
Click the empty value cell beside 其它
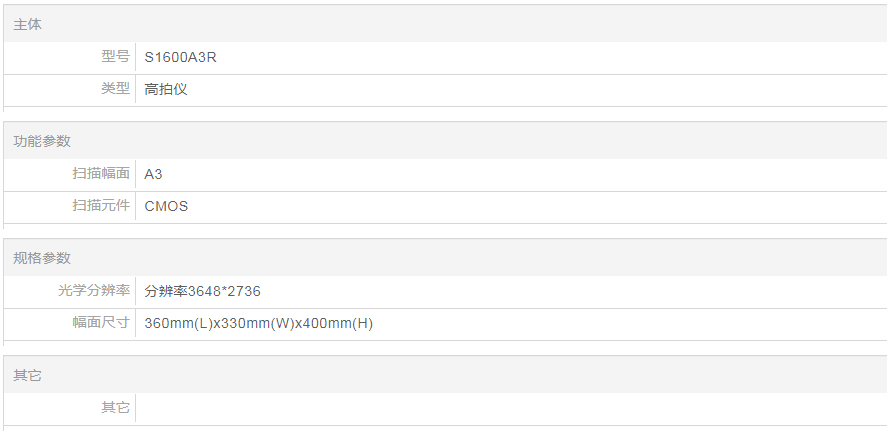[x=500, y=408]
